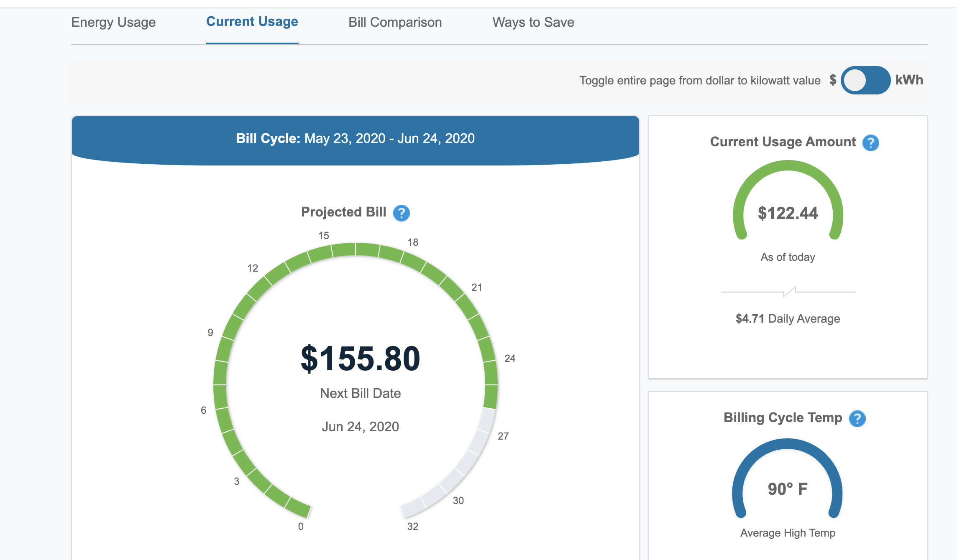Click the 90° F temperature gauge

pos(787,489)
